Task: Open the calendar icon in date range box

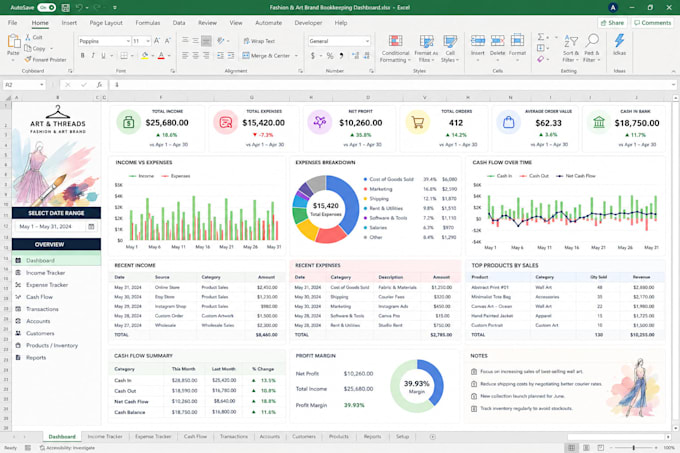Action: [91, 226]
